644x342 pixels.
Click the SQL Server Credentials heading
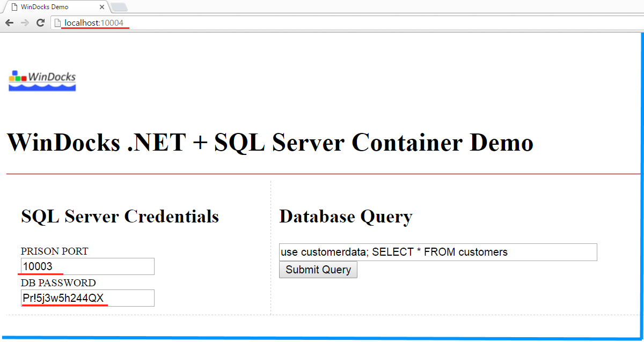click(120, 217)
